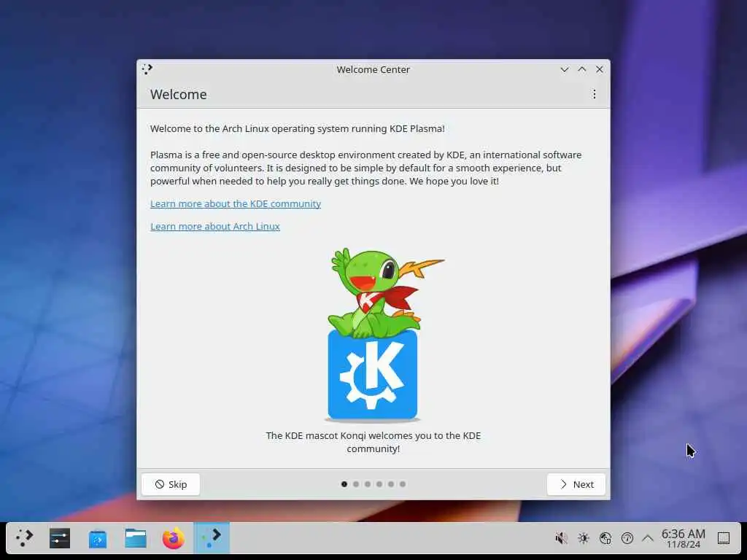Image resolution: width=747 pixels, height=560 pixels.
Task: Launch System Settings from the taskbar
Action: (60, 538)
